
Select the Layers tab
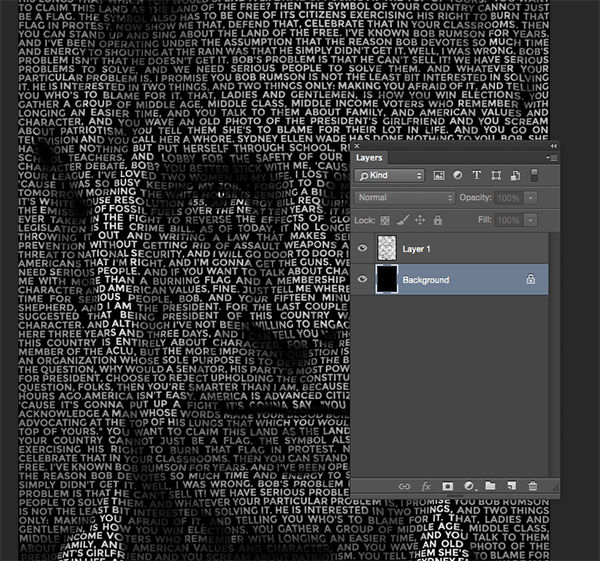point(369,157)
